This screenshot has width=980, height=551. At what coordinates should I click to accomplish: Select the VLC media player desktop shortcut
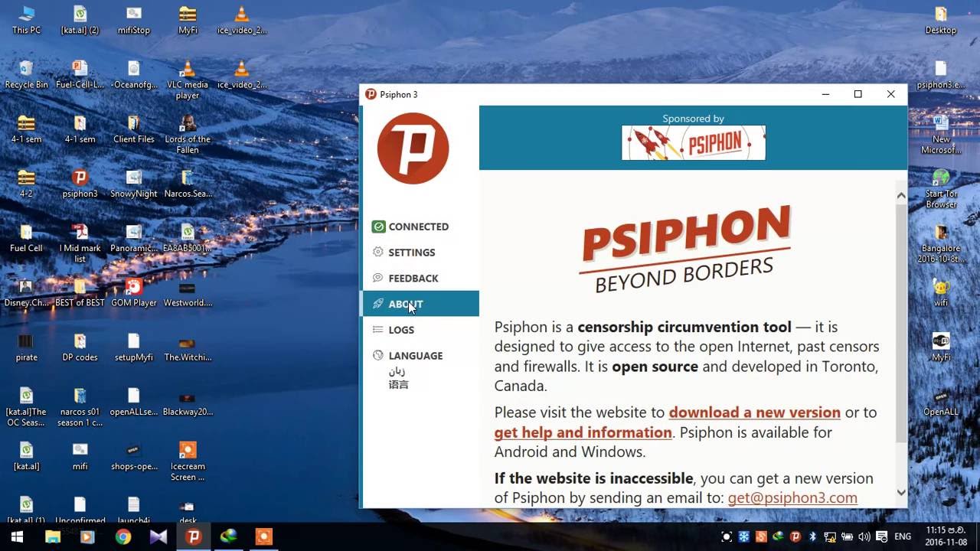coord(188,80)
